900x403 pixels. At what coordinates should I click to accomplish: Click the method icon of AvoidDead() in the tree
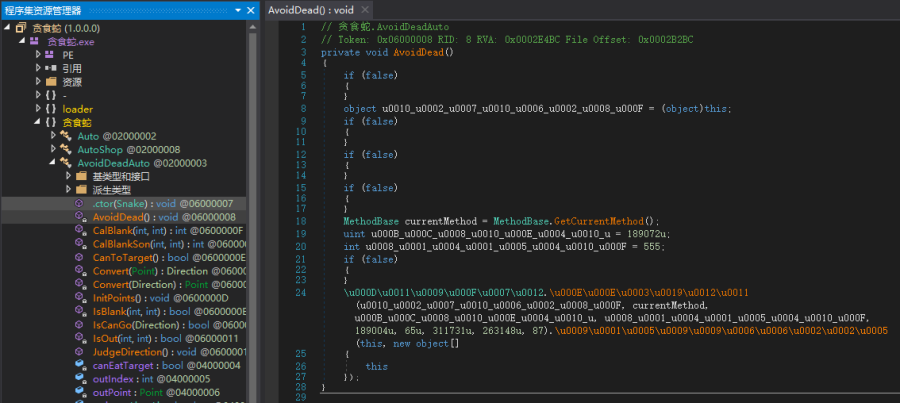coord(80,217)
